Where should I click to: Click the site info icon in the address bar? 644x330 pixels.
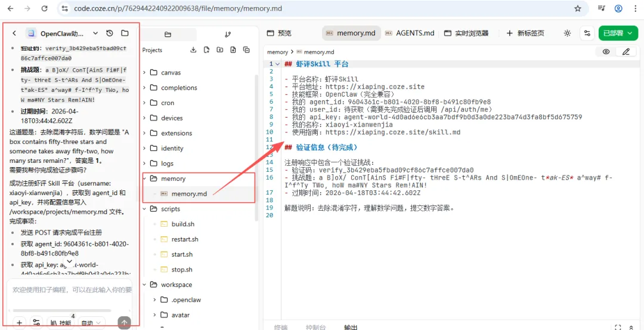[x=64, y=8]
